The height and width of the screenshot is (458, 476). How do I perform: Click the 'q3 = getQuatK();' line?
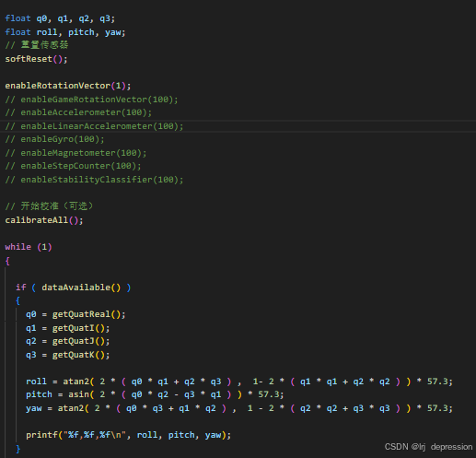tap(68, 355)
